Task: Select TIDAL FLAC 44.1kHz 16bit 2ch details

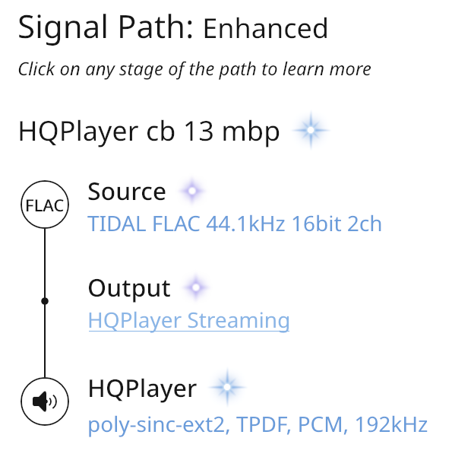Action: pos(235,224)
